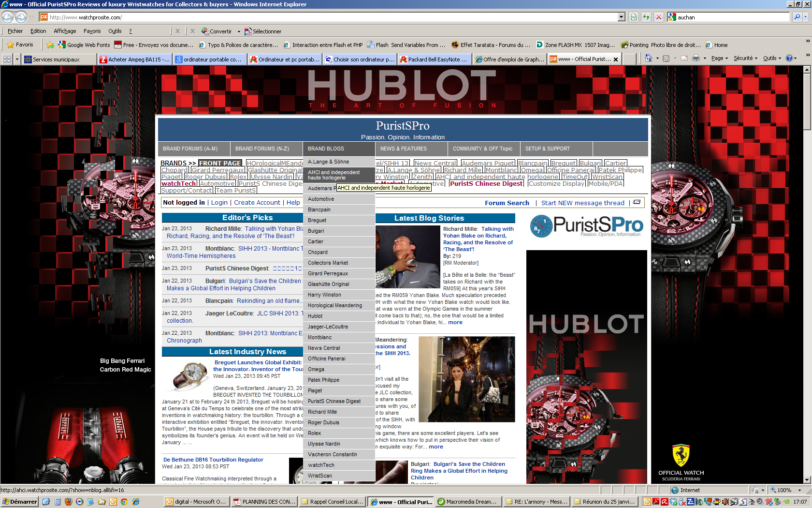Open the Sécurité menu dropdown

(x=745, y=59)
